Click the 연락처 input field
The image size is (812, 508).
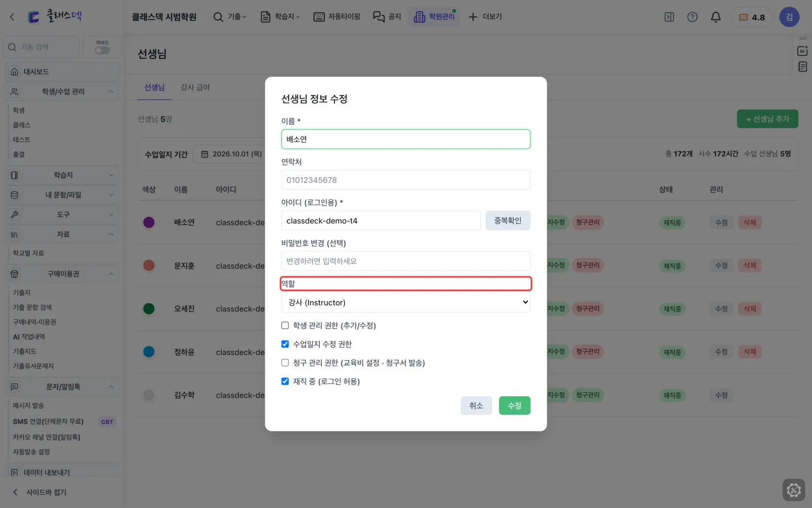click(x=406, y=180)
